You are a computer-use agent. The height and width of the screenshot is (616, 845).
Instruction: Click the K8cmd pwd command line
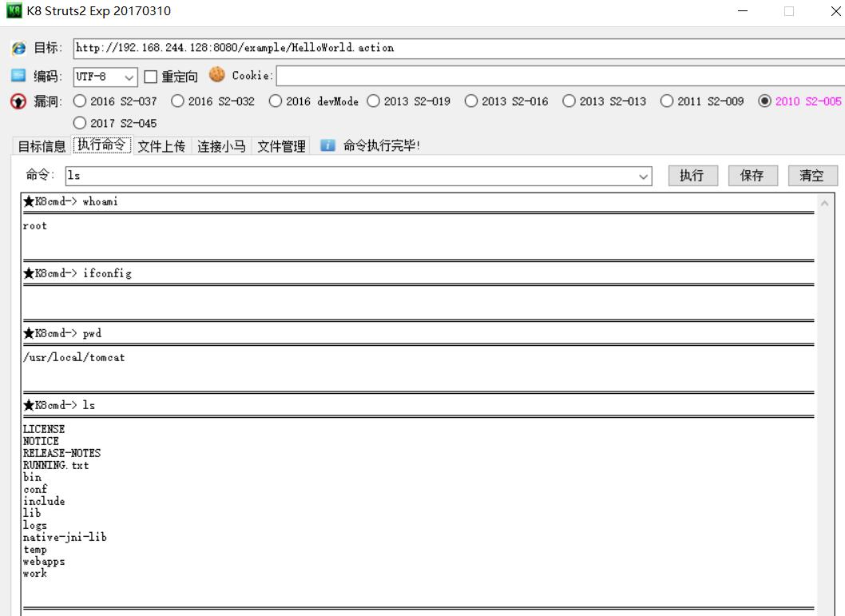click(x=62, y=333)
